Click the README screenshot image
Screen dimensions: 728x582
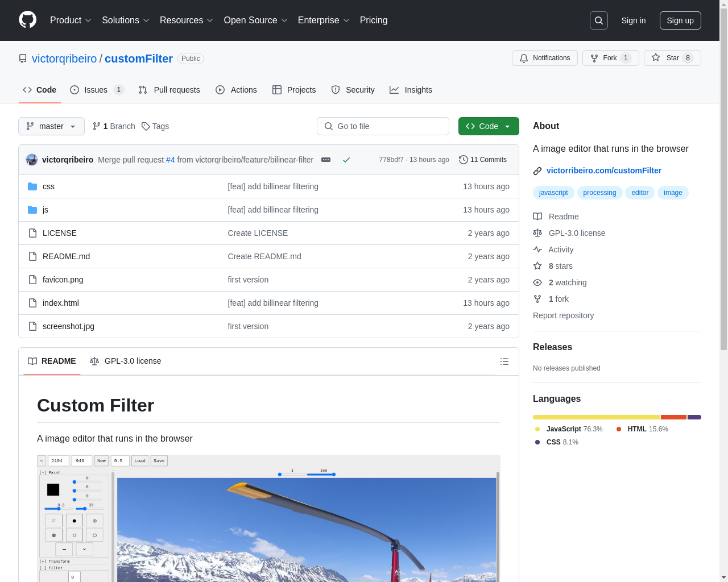(x=268, y=518)
